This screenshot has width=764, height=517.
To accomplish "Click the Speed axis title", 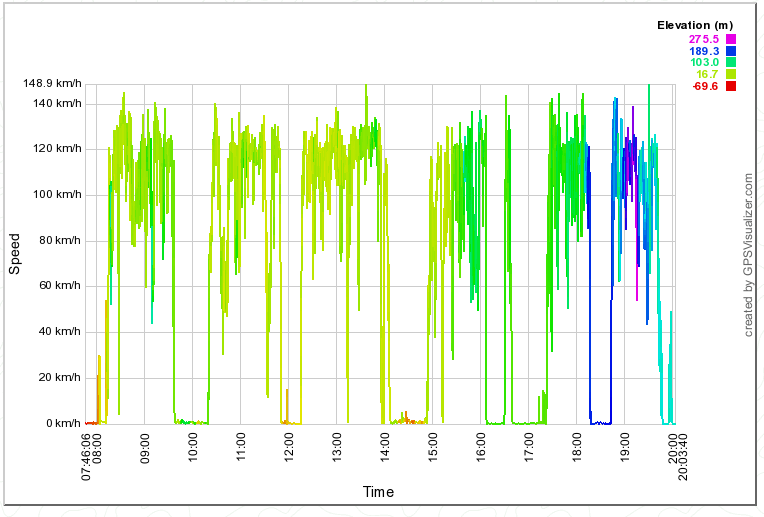I will (x=14, y=255).
